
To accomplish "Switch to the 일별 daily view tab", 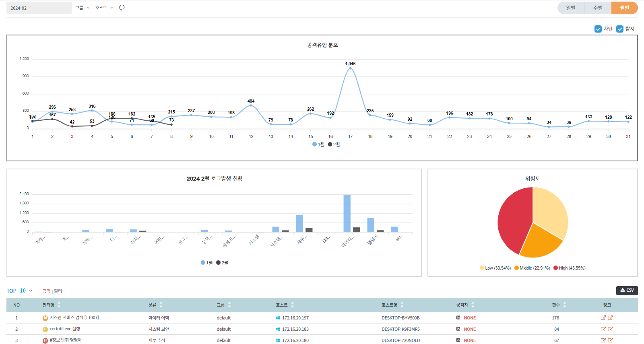I will click(571, 8).
